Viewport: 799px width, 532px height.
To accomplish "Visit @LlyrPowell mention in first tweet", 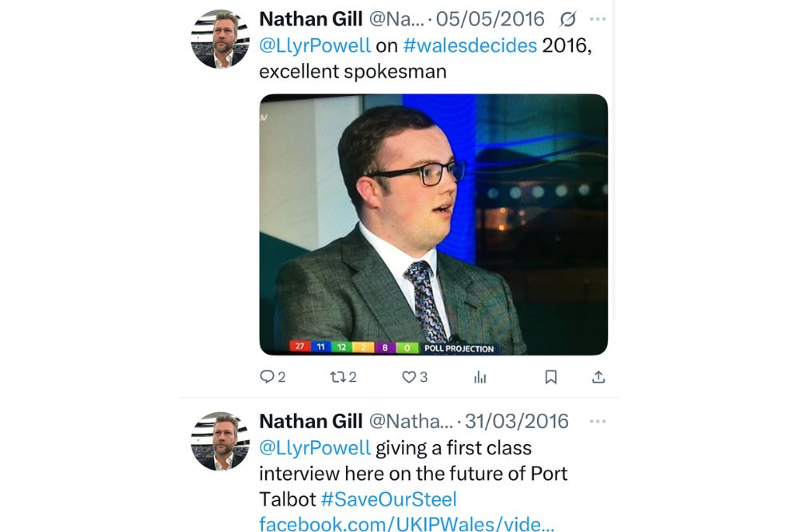I will (x=314, y=46).
